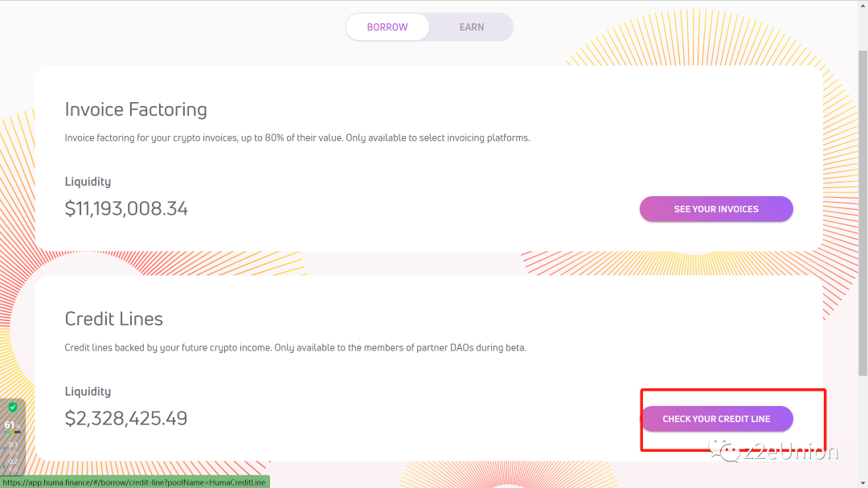The image size is (868, 488).
Task: Click the SEE YOUR INVOICES button
Action: click(716, 209)
